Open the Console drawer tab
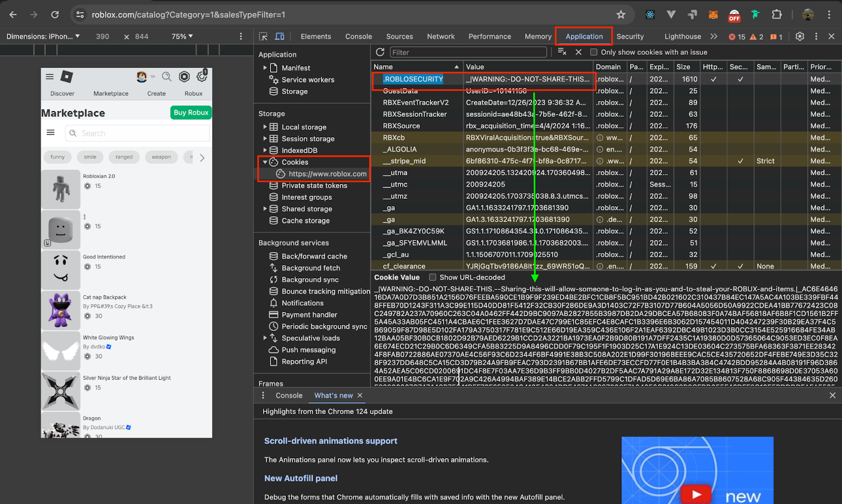 (x=289, y=396)
